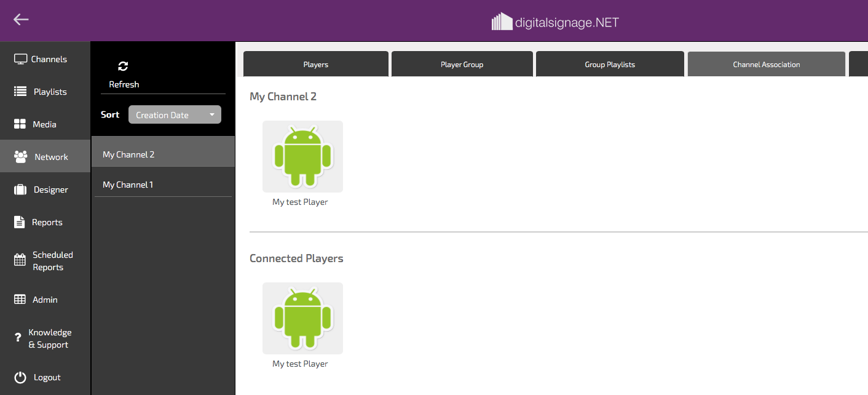This screenshot has width=868, height=395.
Task: Select Network in the sidebar
Action: tap(51, 157)
